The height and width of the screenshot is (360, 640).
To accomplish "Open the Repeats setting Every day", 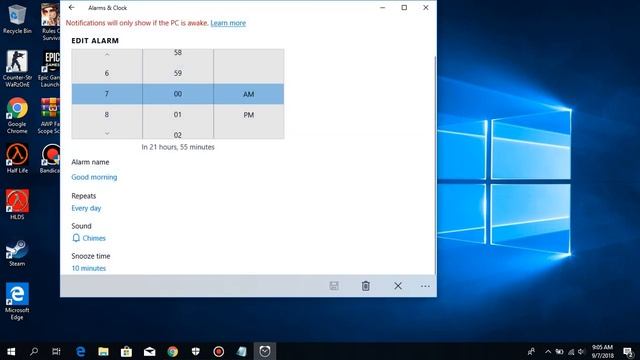I will pos(86,208).
